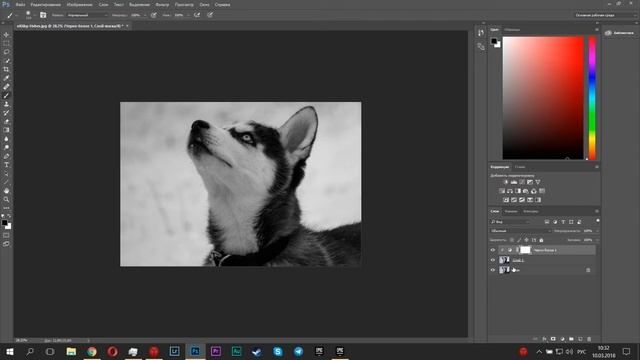The image size is (640, 360).
Task: Switch to the Образцы tab
Action: (x=512, y=30)
